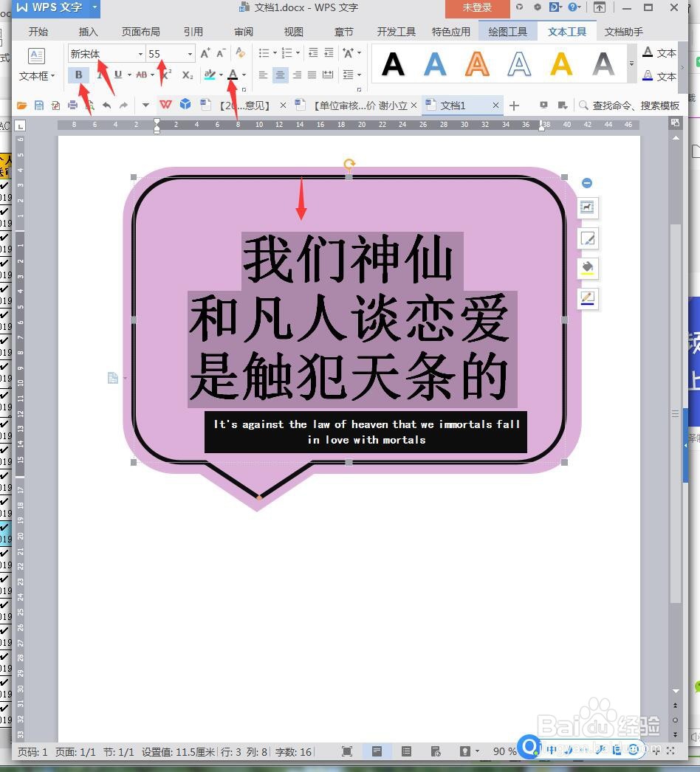Undo last action arrow icon

point(106,106)
